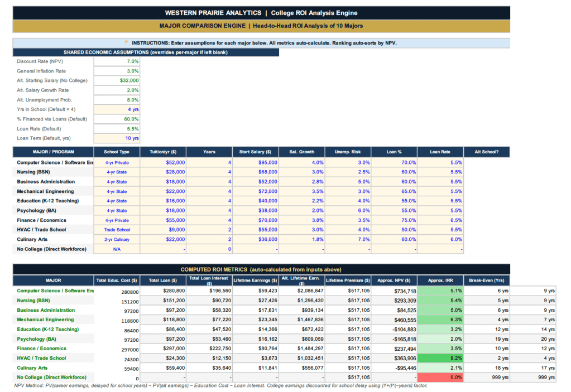571x392 pixels.
Task: Select the Alt. Starting Salary $32,000 cell
Action: (x=117, y=80)
